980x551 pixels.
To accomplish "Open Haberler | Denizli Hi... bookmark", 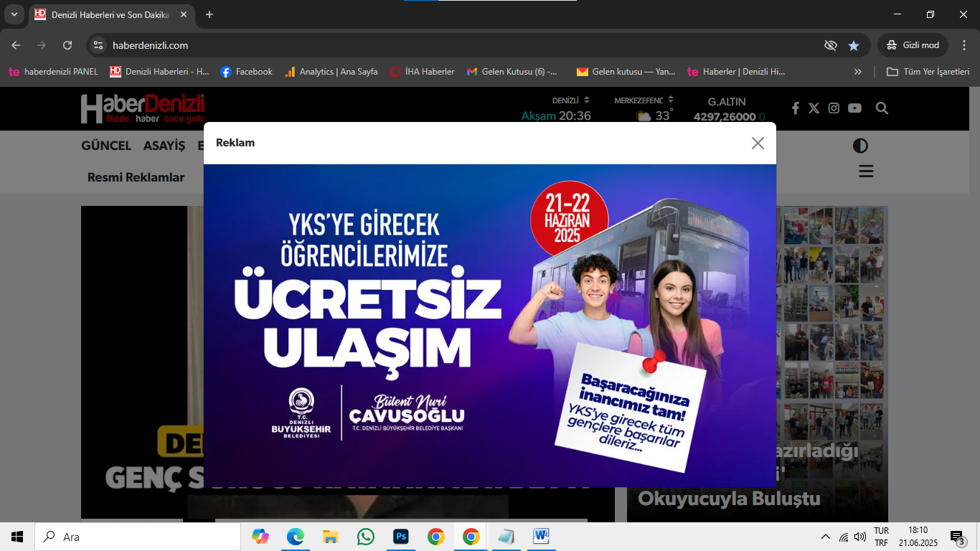I will coord(736,72).
